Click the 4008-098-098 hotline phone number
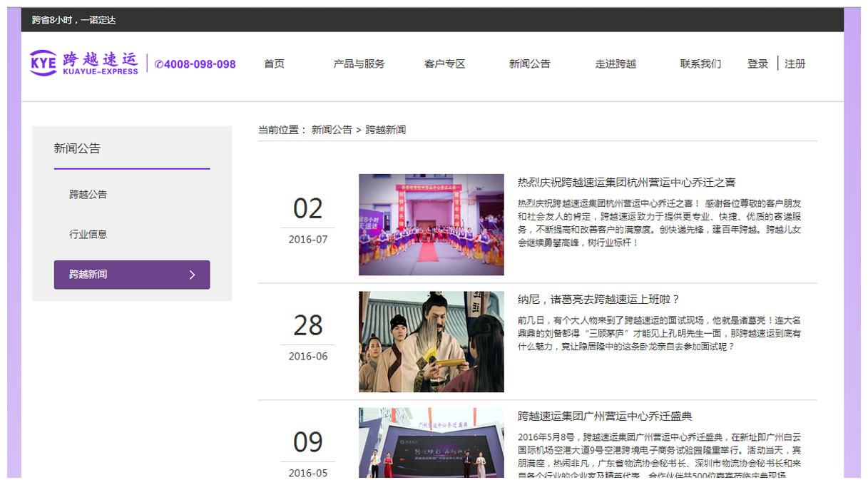This screenshot has width=868, height=485. (x=195, y=64)
